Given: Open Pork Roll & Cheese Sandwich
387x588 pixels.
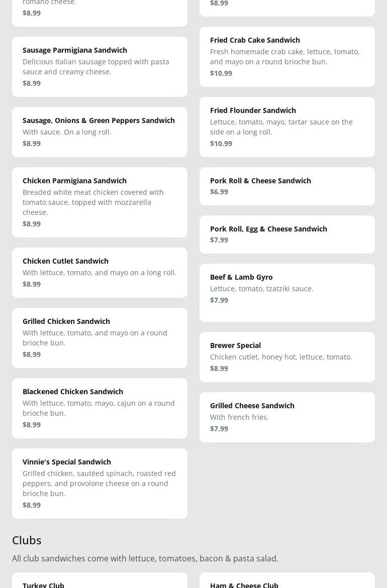Looking at the screenshot, I should click(x=287, y=186).
